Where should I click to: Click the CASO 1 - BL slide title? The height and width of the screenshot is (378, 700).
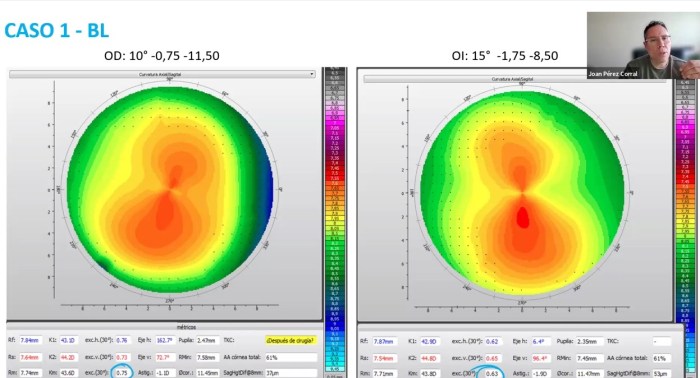pos(57,30)
